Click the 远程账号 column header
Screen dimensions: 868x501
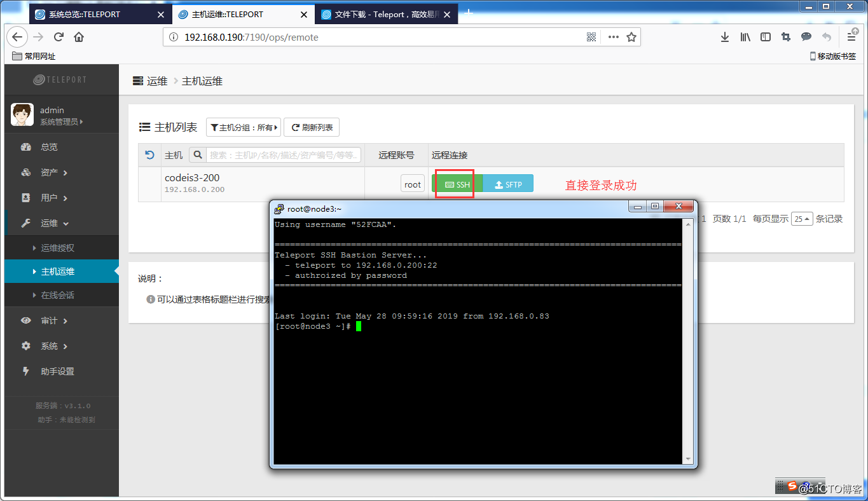click(396, 154)
